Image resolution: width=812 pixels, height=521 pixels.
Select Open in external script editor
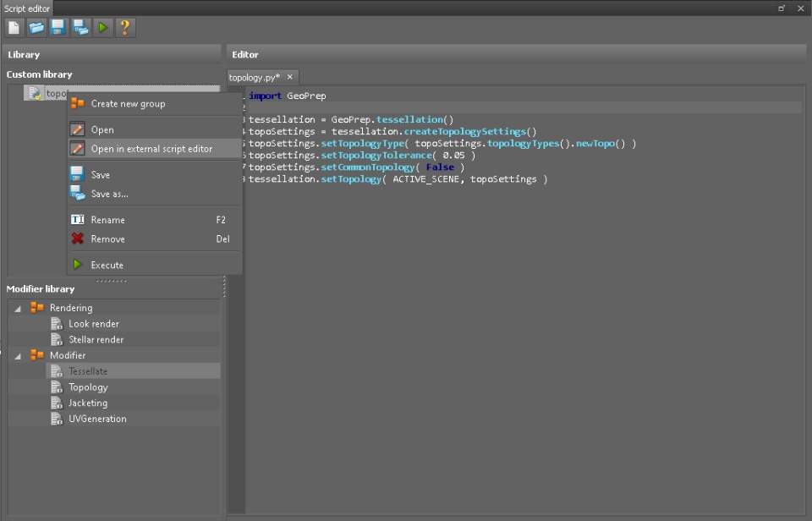pos(151,149)
